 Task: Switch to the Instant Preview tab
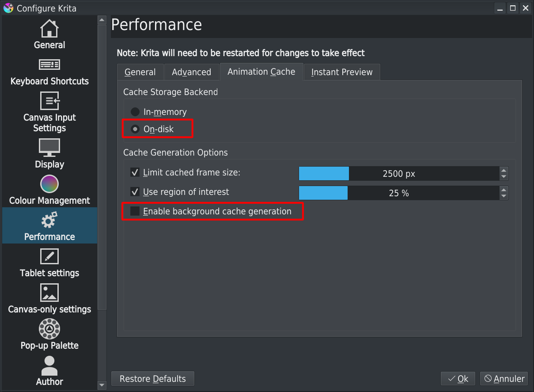pyautogui.click(x=342, y=72)
